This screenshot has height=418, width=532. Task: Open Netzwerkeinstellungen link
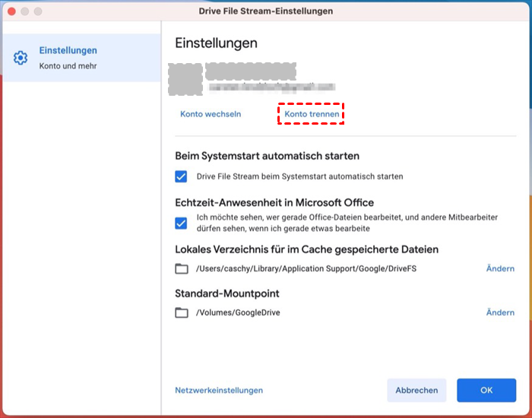click(219, 390)
